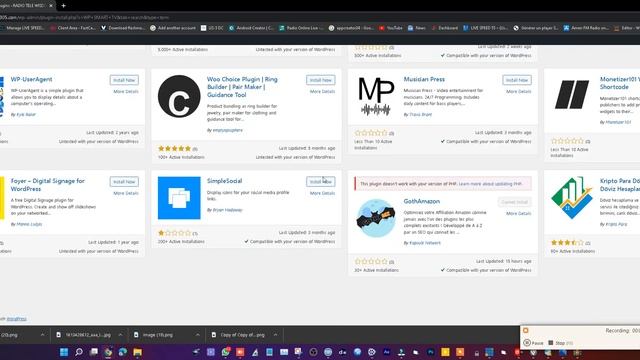The height and width of the screenshot is (360, 640).
Task: Open After Effects from the taskbar
Action: (387, 352)
